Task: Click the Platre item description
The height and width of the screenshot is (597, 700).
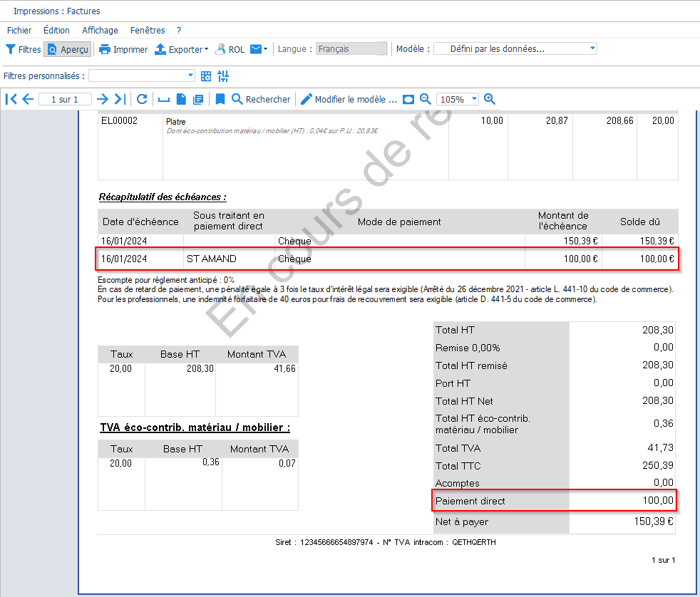Action: click(x=175, y=121)
